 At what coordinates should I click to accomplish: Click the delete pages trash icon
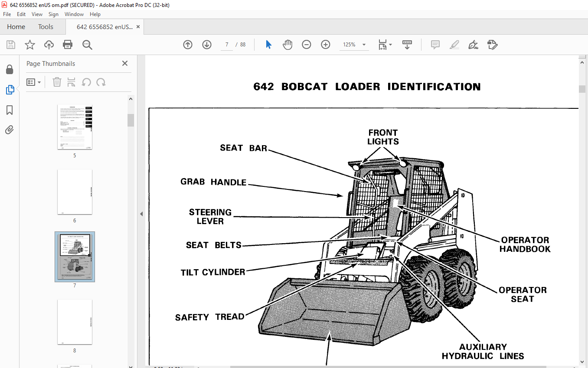57,82
